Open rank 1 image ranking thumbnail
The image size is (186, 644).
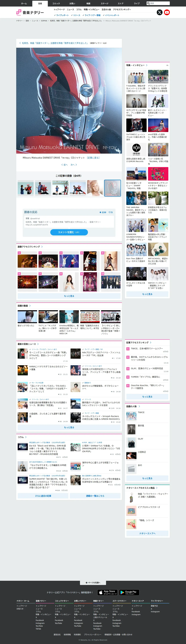coord(27,261)
